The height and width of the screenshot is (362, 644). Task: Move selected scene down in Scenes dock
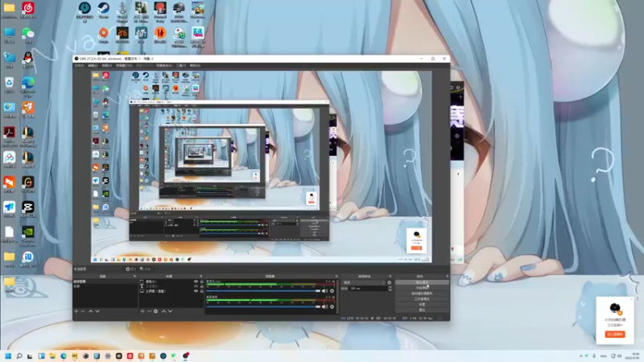point(97,311)
